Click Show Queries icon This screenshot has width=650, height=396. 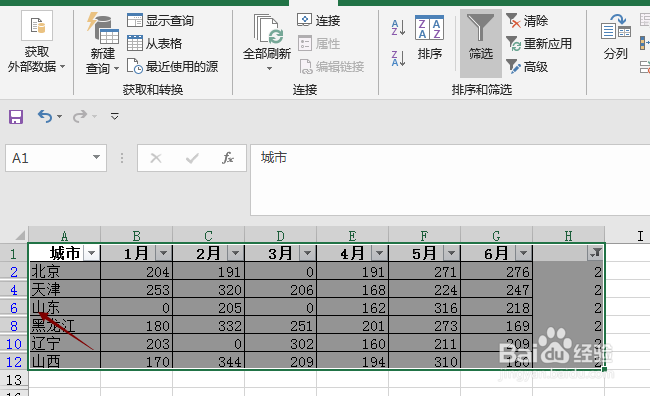coord(135,20)
